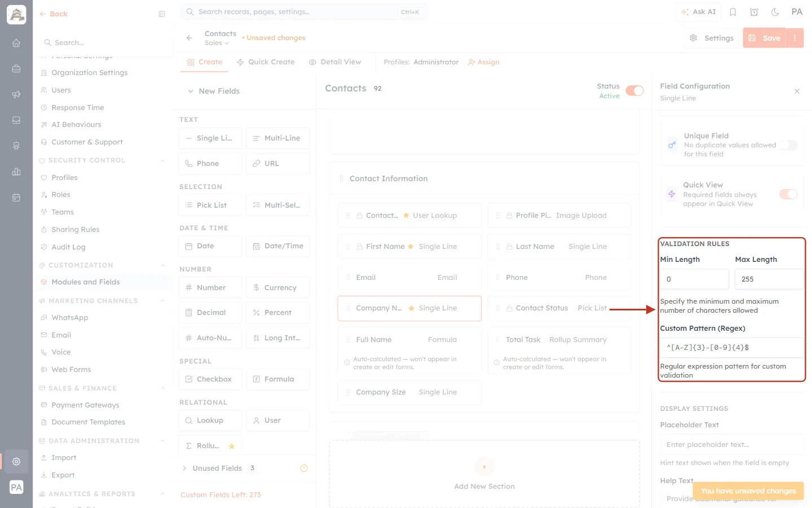Screen dimensions: 812x508
Task: Open the reminders alarm clock icon
Action: [754, 12]
